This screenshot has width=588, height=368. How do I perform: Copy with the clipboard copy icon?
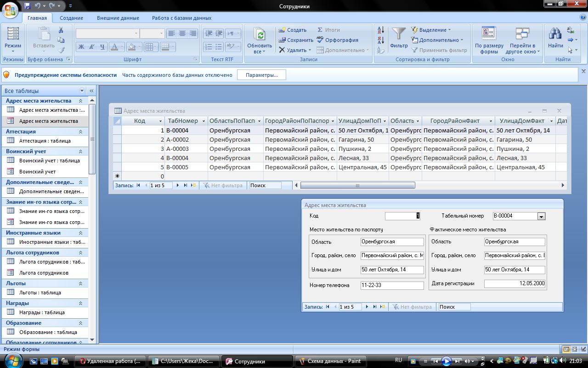(x=61, y=40)
